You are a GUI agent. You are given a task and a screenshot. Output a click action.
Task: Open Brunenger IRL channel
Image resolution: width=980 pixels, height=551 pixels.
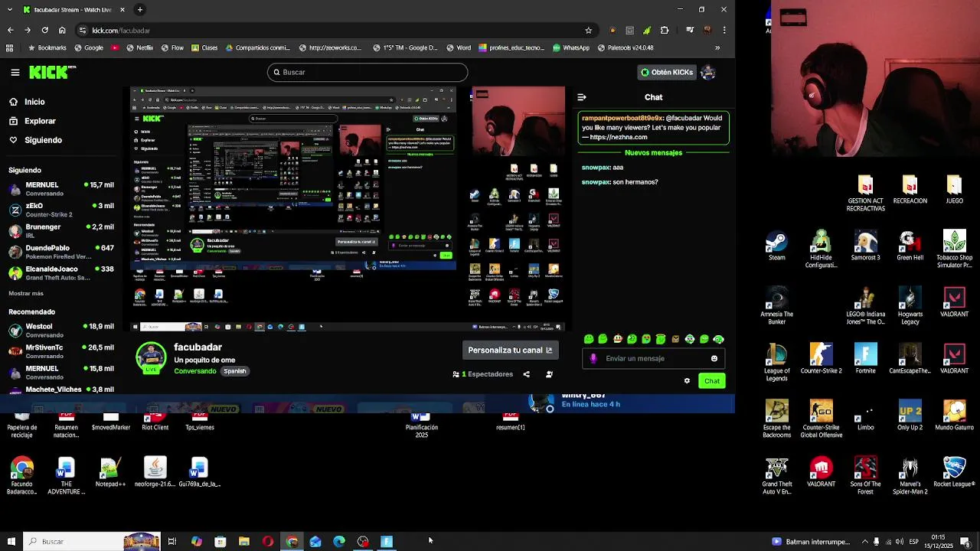[x=61, y=230]
